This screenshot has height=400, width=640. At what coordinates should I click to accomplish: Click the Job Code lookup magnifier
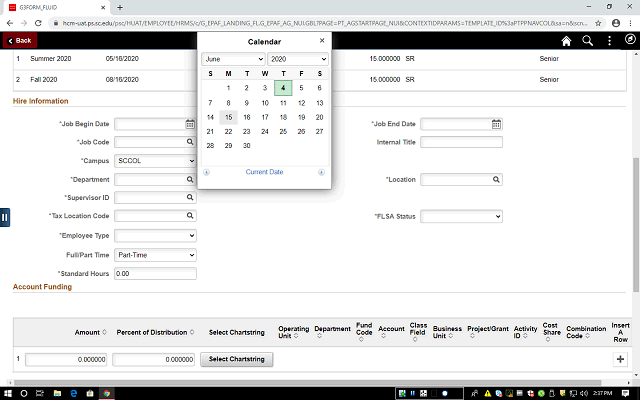click(x=190, y=142)
